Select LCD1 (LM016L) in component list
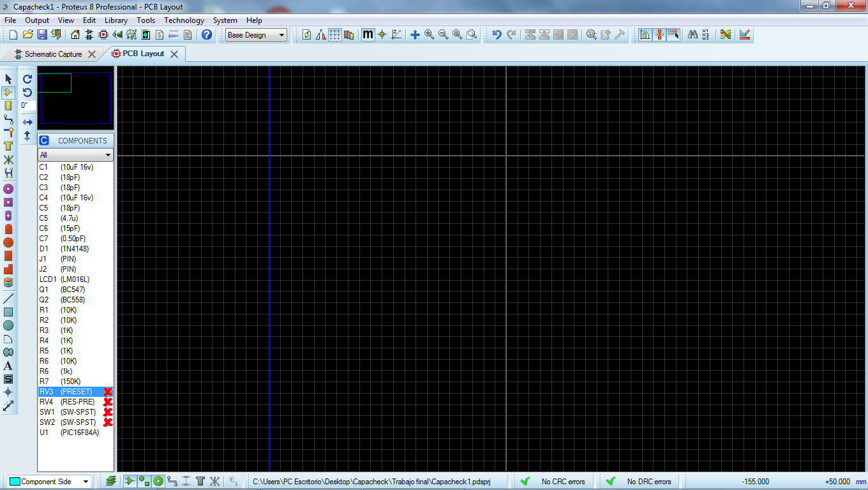The width and height of the screenshot is (868, 490). (75, 279)
